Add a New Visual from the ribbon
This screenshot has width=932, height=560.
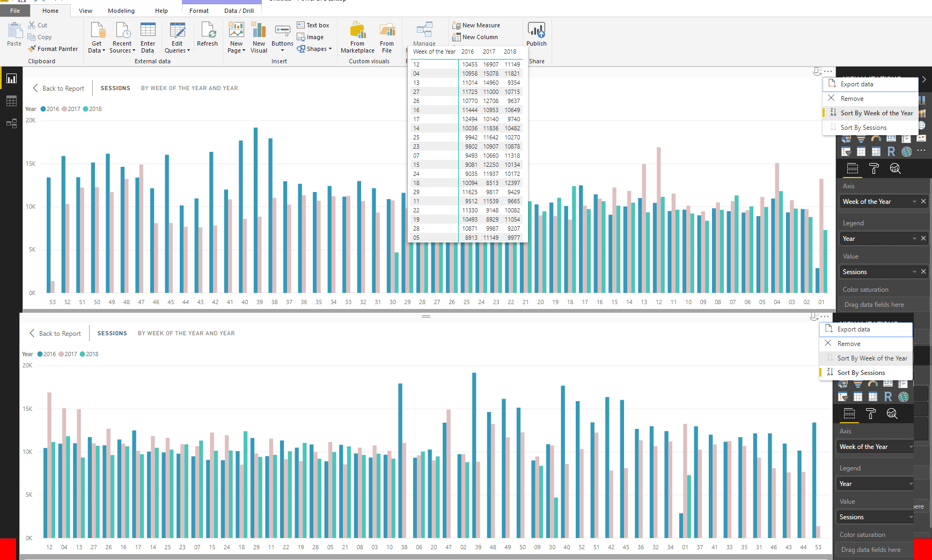[259, 38]
